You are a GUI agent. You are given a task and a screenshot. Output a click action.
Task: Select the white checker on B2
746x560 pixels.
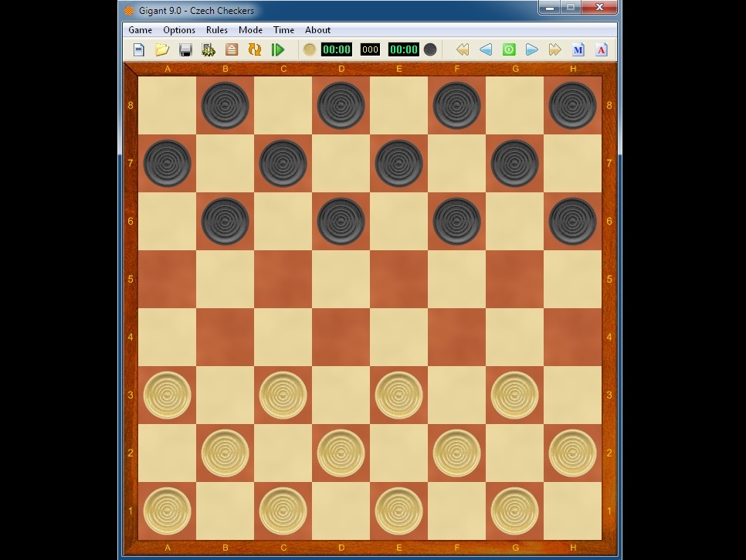tap(225, 453)
